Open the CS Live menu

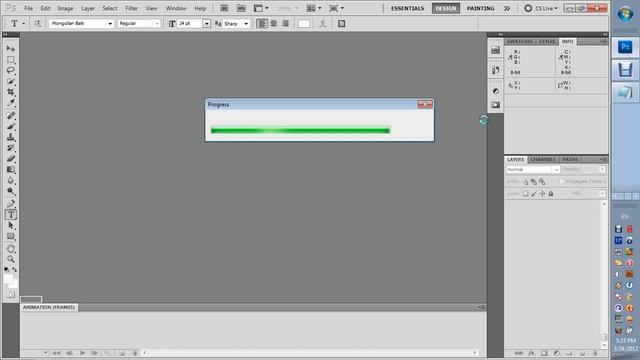coord(541,8)
